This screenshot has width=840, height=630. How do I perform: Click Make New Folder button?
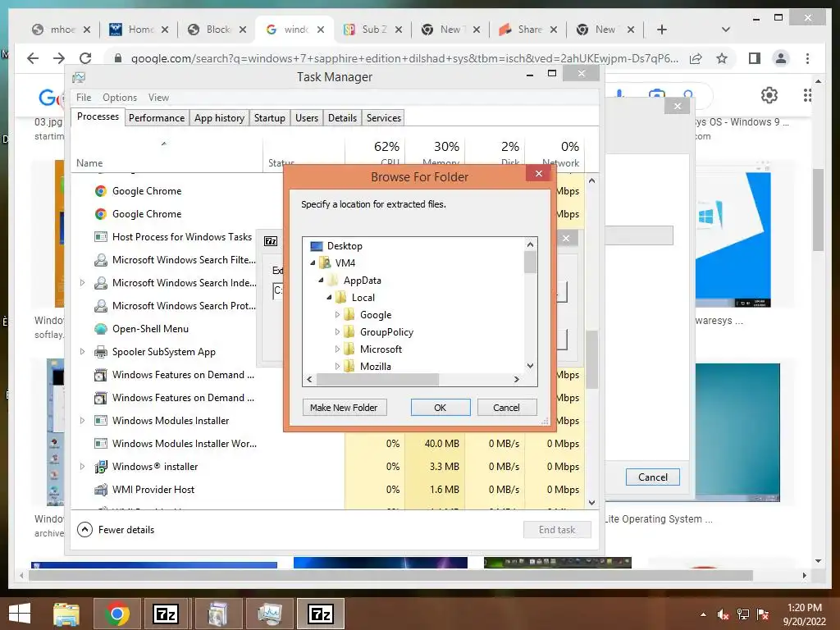coord(345,408)
